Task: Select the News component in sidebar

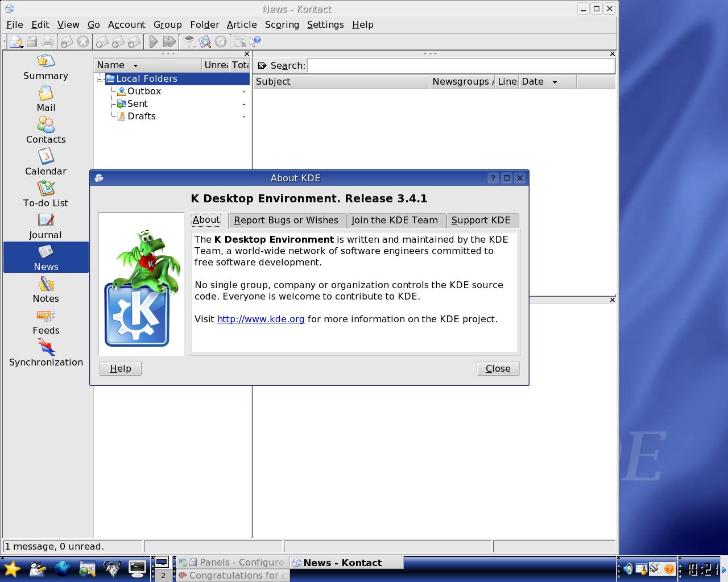Action: (x=45, y=257)
